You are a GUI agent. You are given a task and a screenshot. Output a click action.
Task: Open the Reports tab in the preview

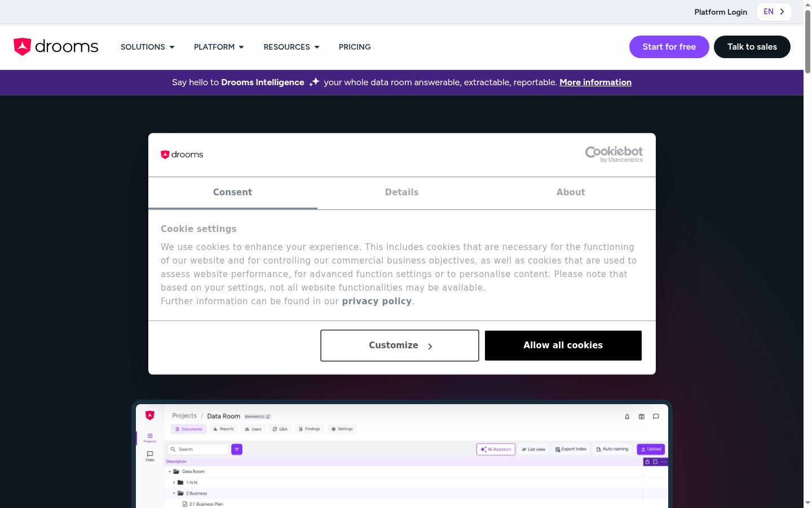[x=224, y=429]
